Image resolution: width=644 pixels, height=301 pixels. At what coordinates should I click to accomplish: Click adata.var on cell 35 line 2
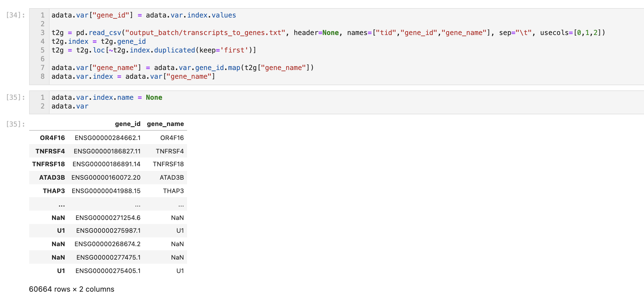pos(70,106)
